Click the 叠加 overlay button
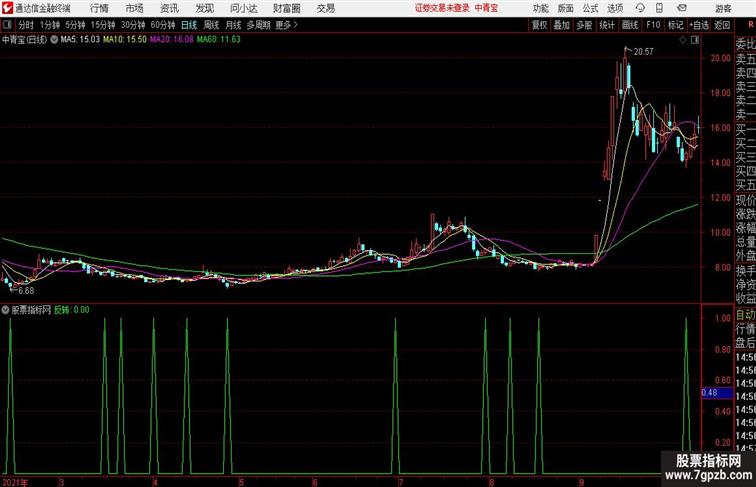Viewport: 756px width, 487px height. pyautogui.click(x=562, y=25)
